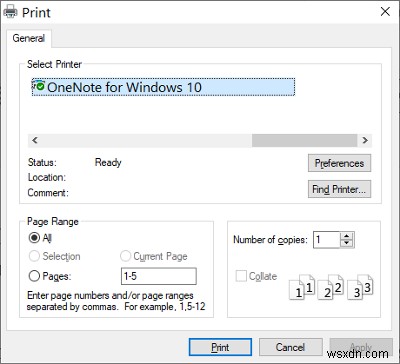Image resolution: width=400 pixels, height=364 pixels.
Task: Open printer Preferences
Action: coord(339,163)
